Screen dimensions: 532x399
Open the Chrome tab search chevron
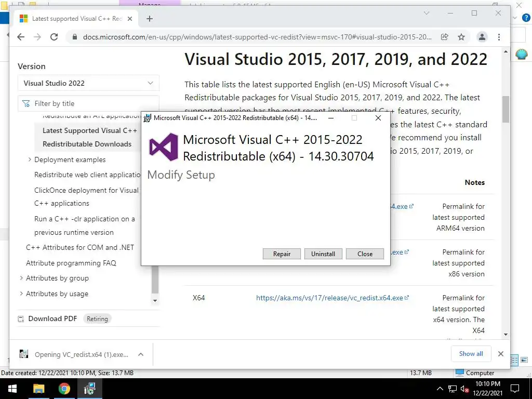pos(427,13)
